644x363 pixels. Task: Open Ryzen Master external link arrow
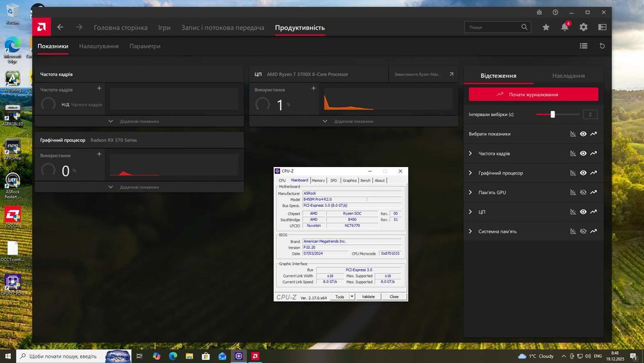[x=451, y=74]
